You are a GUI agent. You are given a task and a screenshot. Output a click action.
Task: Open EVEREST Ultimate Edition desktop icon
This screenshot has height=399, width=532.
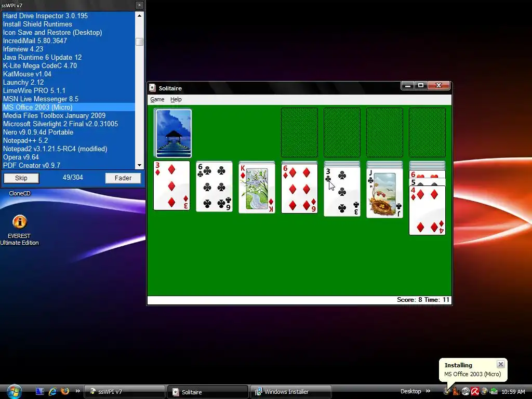coord(19,229)
